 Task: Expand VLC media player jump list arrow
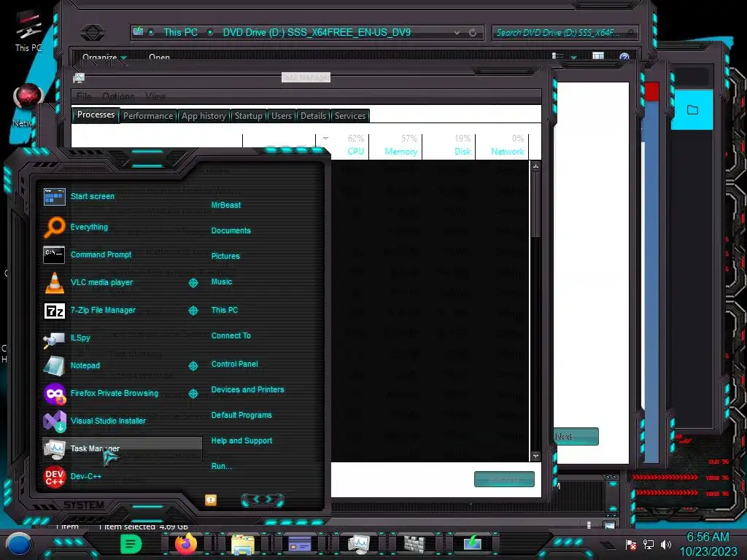[x=193, y=283]
